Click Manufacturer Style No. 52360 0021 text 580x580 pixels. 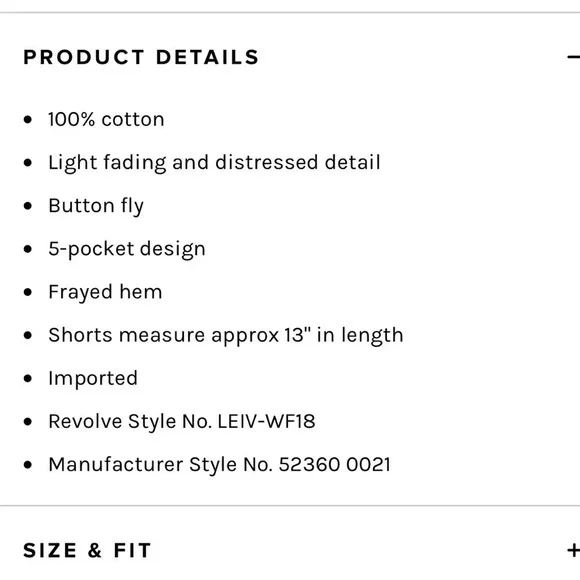219,465
